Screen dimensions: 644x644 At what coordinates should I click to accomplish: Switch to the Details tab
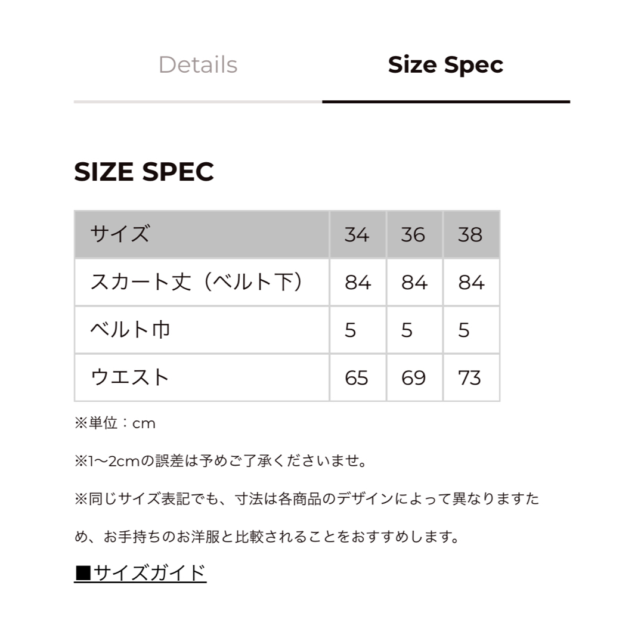(x=198, y=65)
